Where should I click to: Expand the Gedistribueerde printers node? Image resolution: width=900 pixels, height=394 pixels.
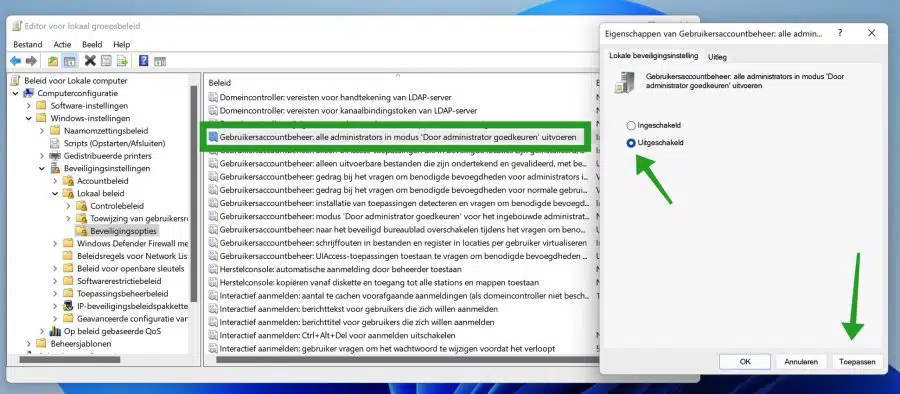(x=42, y=156)
